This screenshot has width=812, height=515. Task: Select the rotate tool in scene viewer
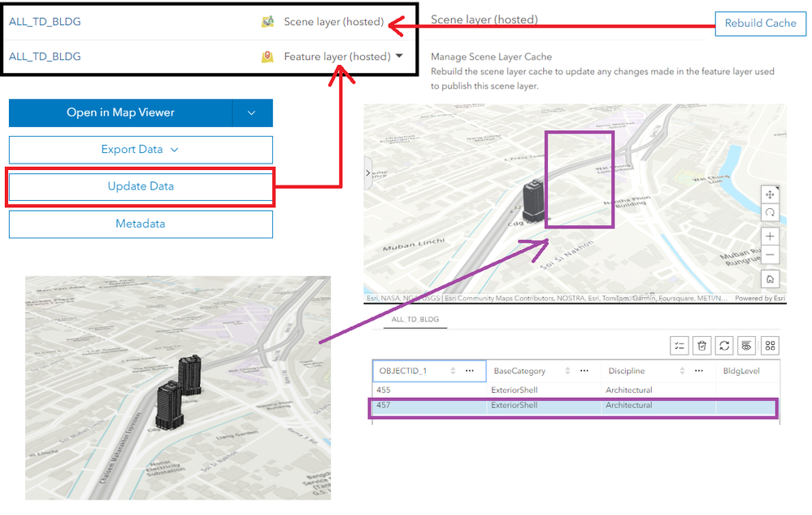pyautogui.click(x=770, y=212)
